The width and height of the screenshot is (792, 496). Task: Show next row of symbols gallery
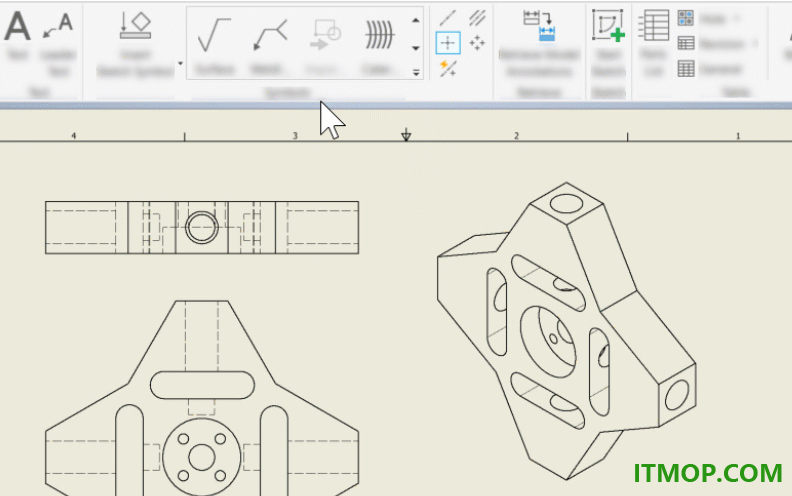[x=416, y=48]
